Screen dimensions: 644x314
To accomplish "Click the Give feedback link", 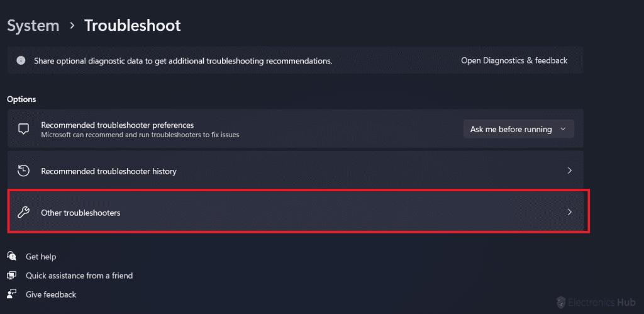I will pyautogui.click(x=51, y=294).
